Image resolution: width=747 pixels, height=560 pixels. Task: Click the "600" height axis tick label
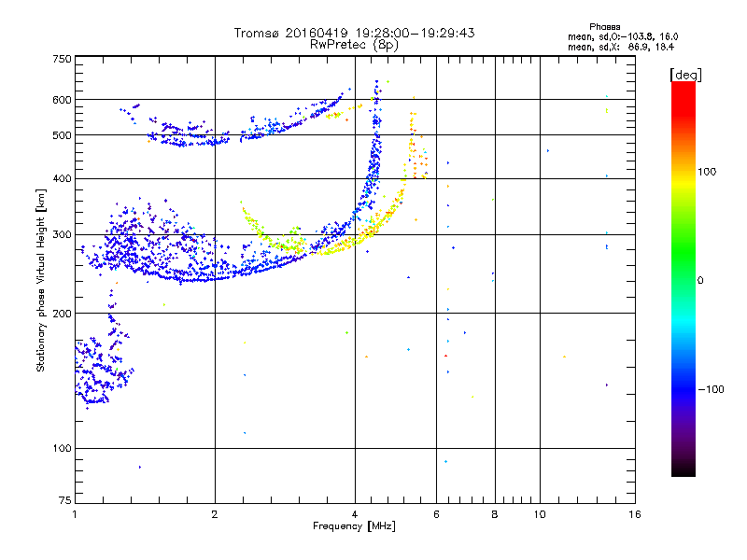62,100
